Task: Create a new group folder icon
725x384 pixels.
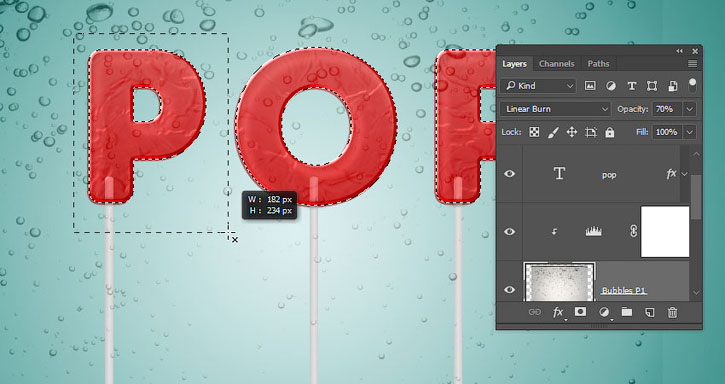Action: (x=627, y=312)
